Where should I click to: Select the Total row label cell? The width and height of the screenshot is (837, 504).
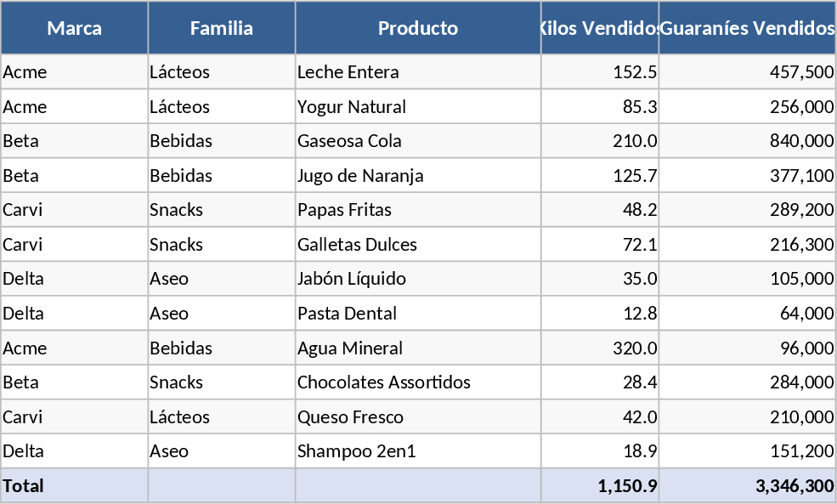click(x=75, y=486)
